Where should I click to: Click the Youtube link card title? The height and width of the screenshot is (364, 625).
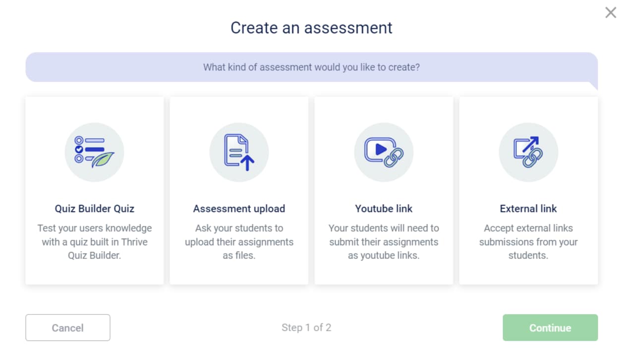pyautogui.click(x=384, y=208)
